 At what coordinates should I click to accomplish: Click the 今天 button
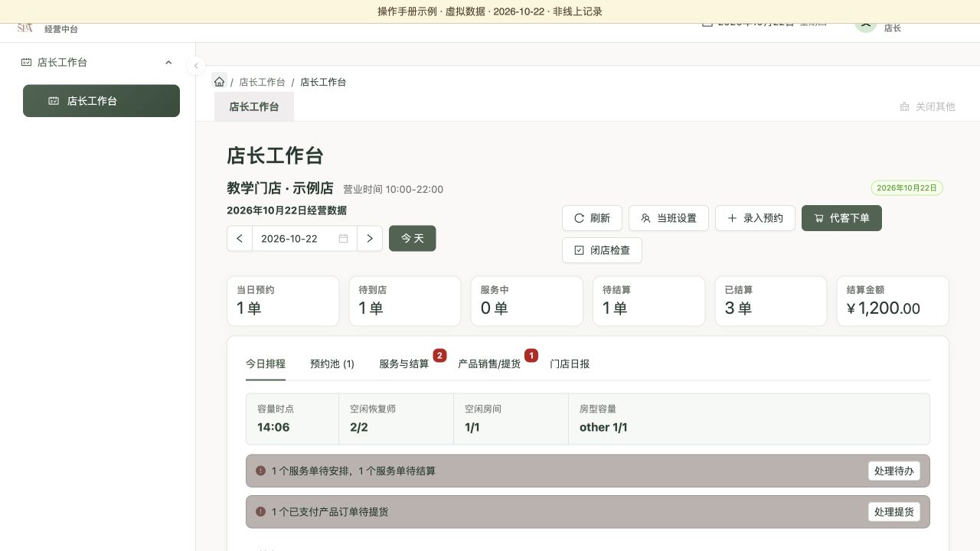point(413,239)
